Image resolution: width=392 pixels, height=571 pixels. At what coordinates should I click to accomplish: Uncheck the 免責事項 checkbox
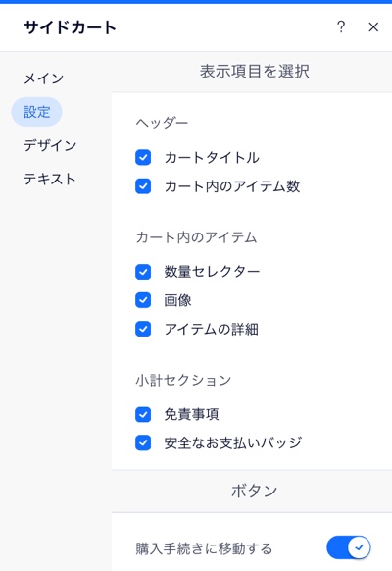pos(143,414)
